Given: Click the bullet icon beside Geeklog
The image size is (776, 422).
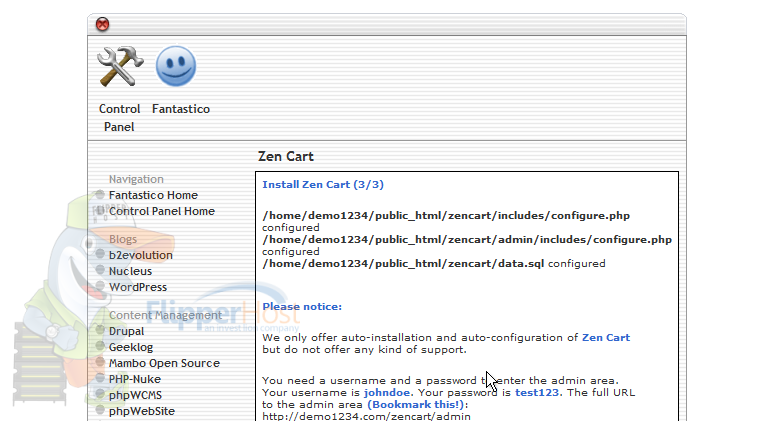Looking at the screenshot, I should click(x=100, y=346).
